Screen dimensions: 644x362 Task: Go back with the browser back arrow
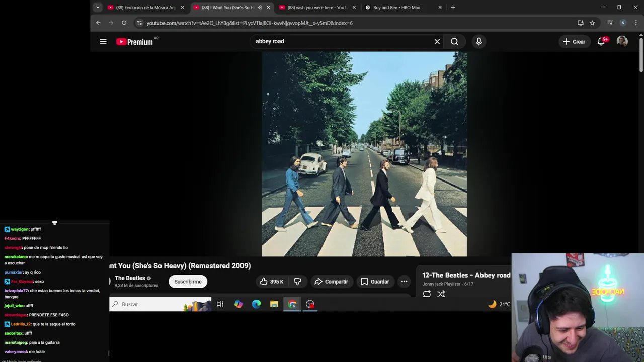[x=98, y=23]
